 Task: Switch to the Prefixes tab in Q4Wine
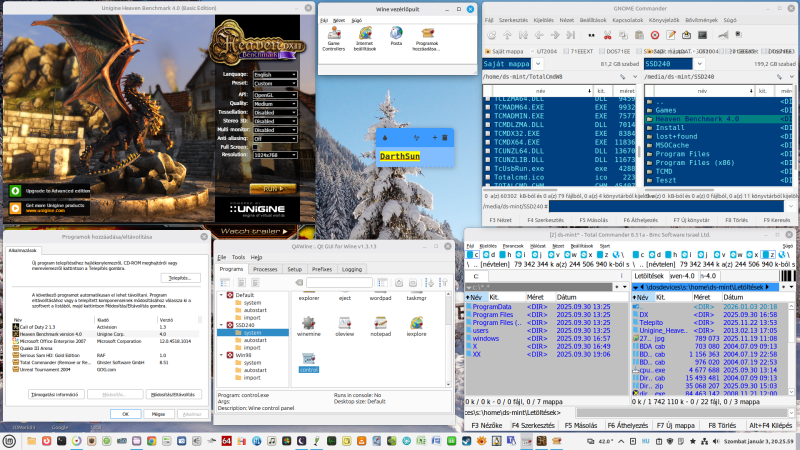322,269
